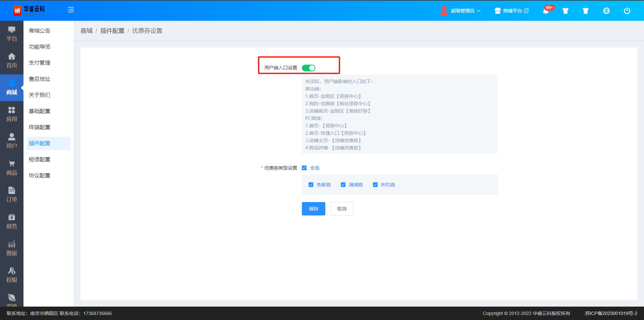Viewport: 644px width, 320px height.
Task: Click the power logout icon
Action: (x=627, y=11)
